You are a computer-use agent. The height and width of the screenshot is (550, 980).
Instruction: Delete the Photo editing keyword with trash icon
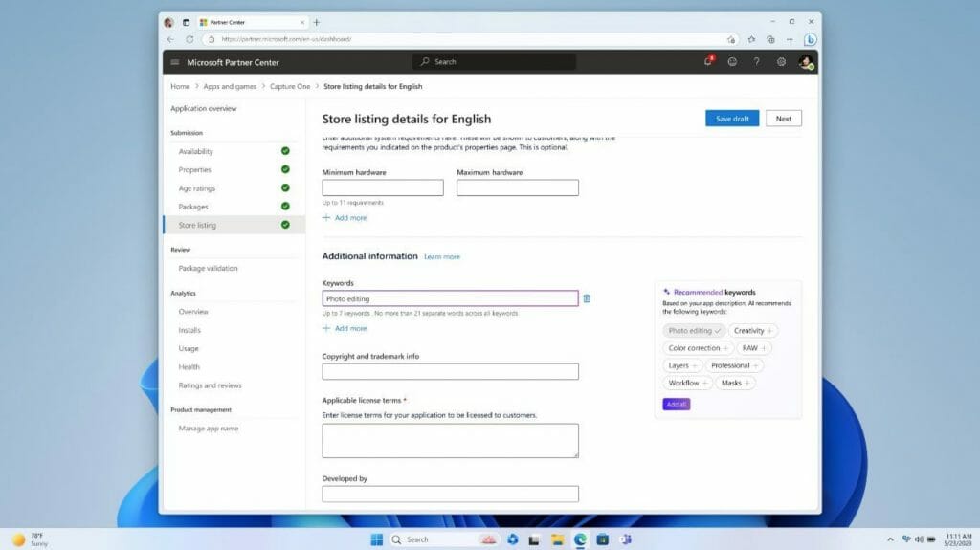click(587, 298)
